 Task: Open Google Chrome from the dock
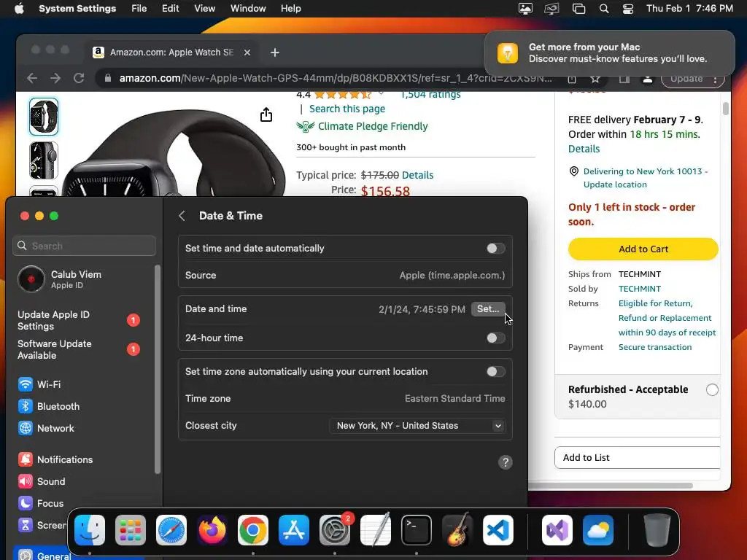pyautogui.click(x=253, y=530)
